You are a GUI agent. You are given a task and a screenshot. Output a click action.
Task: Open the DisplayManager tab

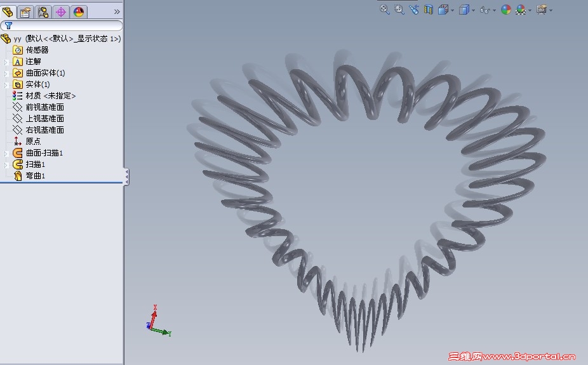78,12
